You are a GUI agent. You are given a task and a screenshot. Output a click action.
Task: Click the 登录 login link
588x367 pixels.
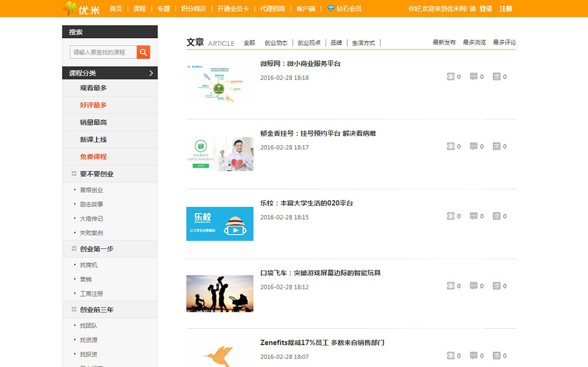tap(486, 9)
